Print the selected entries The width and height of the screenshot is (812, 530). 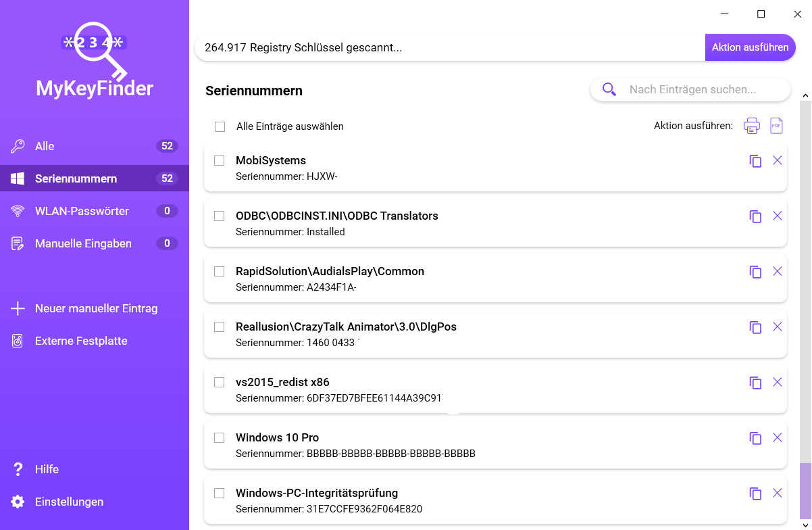point(752,126)
